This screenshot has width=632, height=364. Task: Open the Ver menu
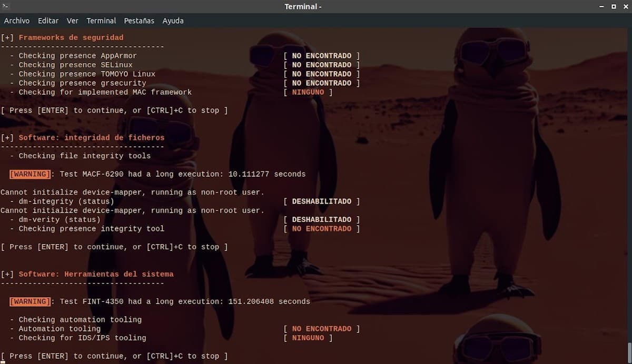coord(73,21)
